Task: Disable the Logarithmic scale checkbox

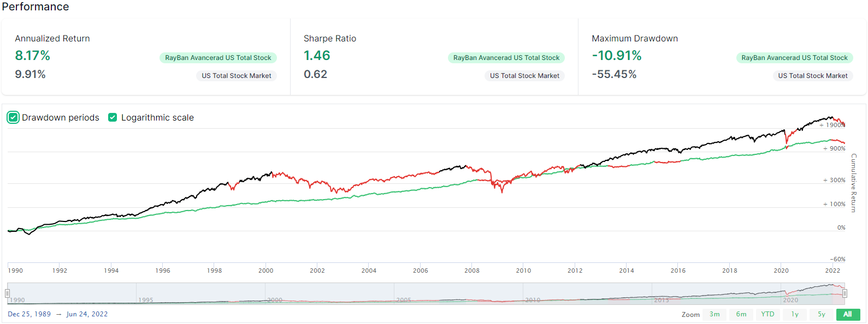Action: pyautogui.click(x=113, y=117)
